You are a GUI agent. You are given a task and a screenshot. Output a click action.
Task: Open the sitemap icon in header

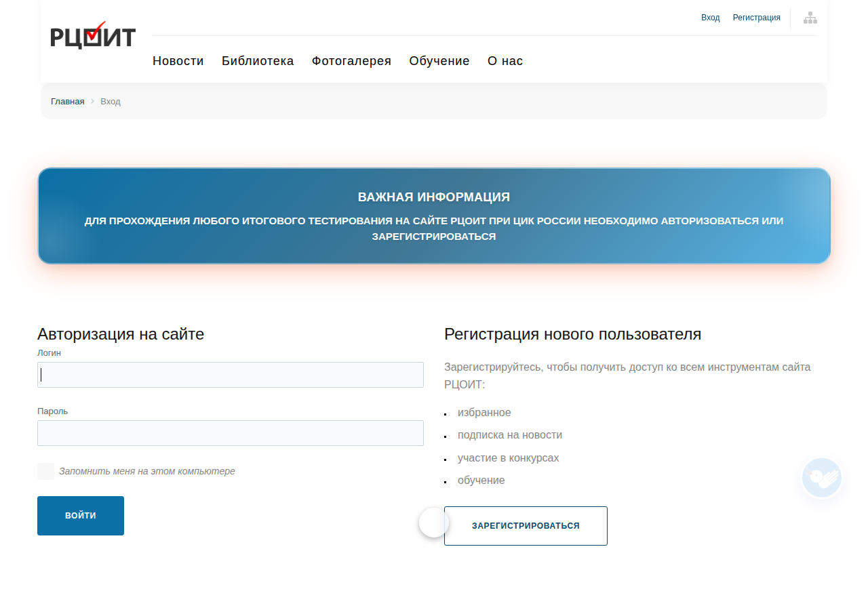click(810, 18)
